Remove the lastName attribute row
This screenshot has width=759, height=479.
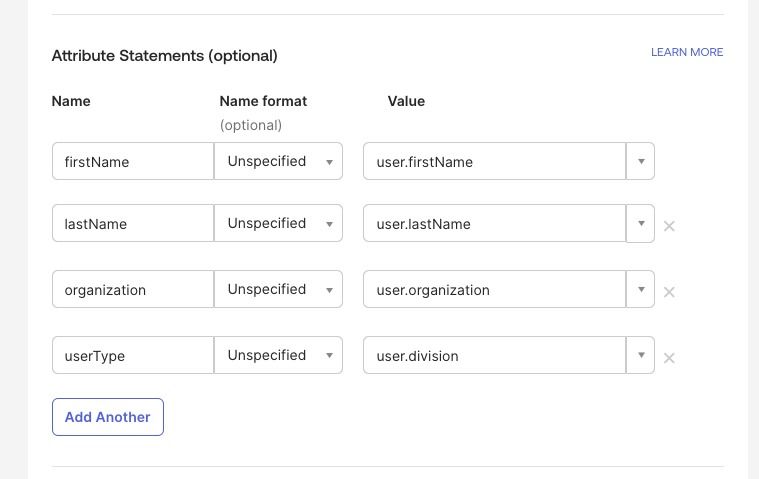click(x=669, y=226)
